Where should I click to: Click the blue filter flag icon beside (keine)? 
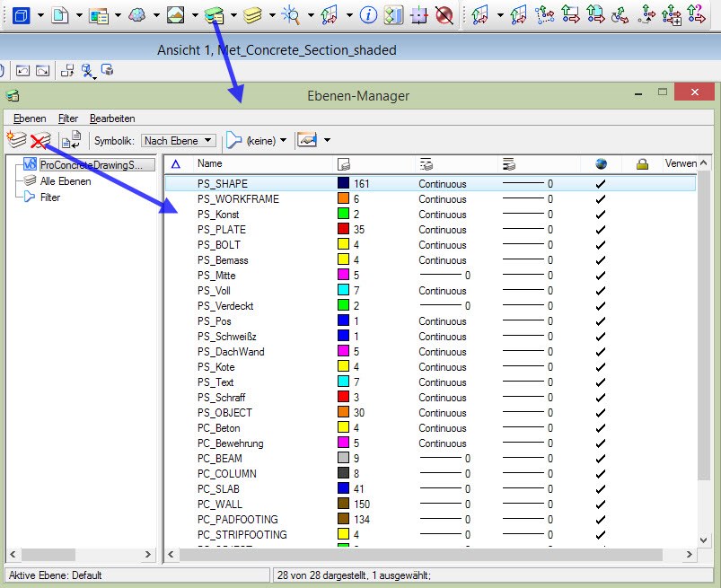tap(233, 140)
